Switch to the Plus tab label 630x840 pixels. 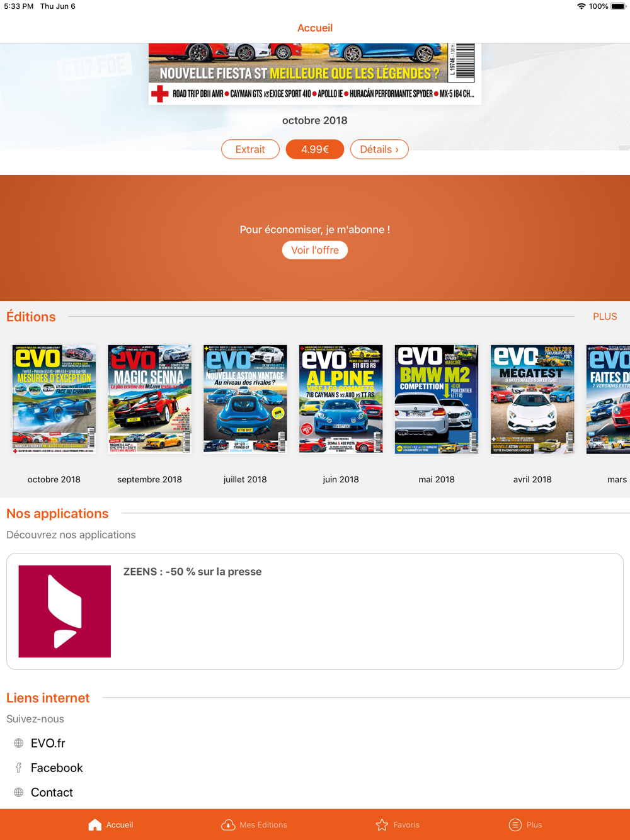(x=534, y=825)
